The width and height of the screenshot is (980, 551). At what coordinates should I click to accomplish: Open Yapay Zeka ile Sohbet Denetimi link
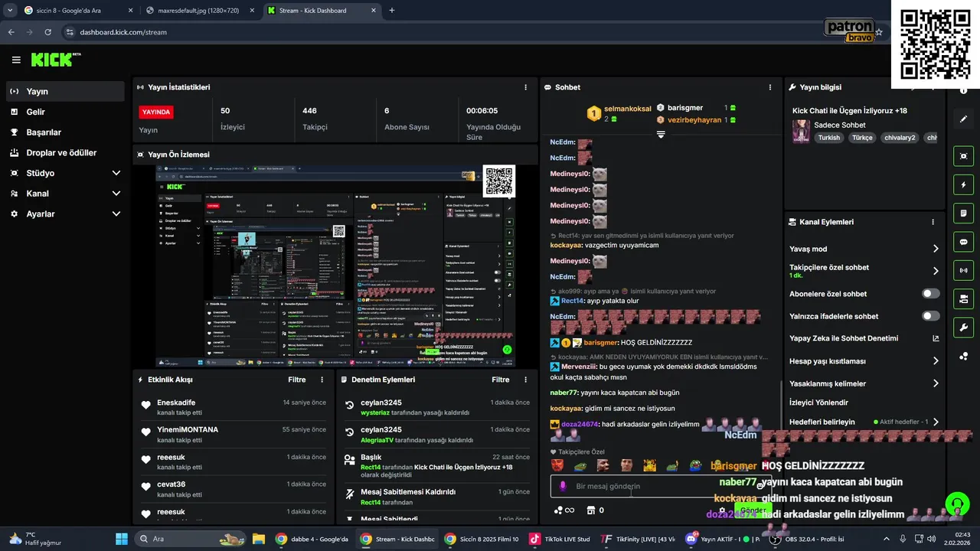click(x=864, y=338)
